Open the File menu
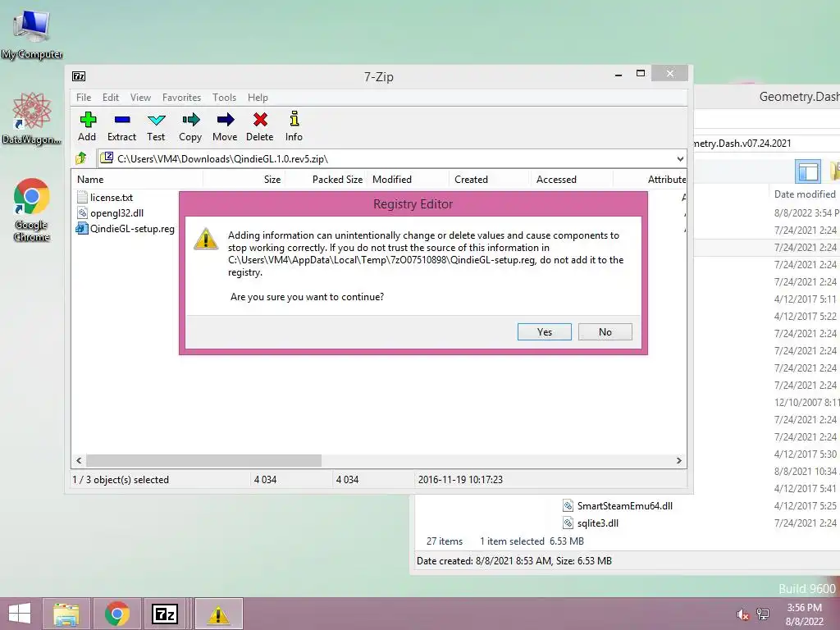 (x=84, y=98)
